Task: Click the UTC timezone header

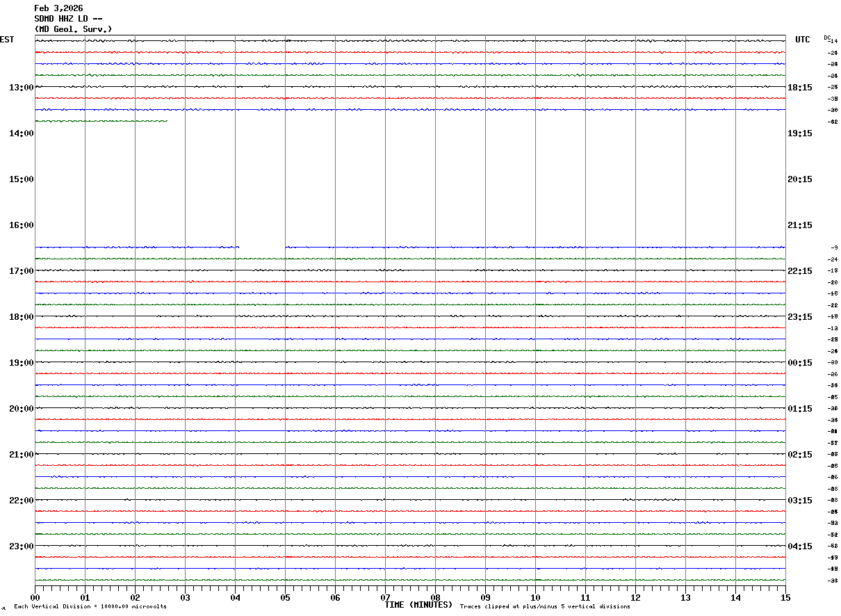Action: (803, 40)
